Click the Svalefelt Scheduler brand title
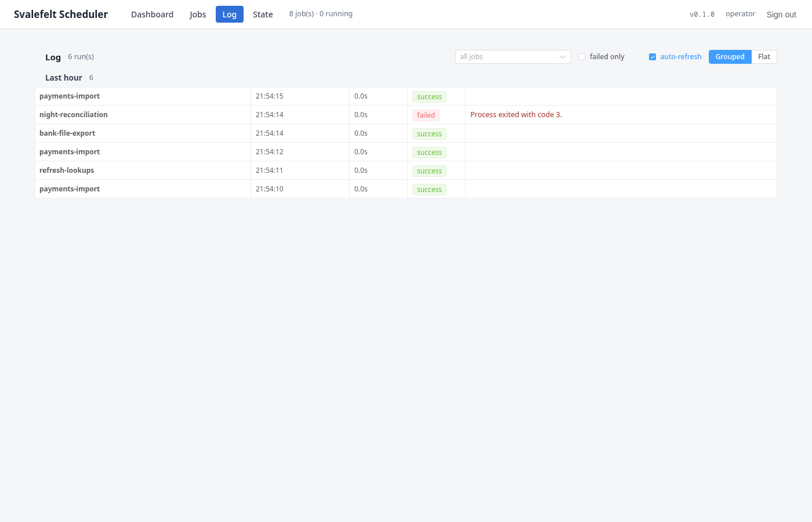 coord(61,14)
